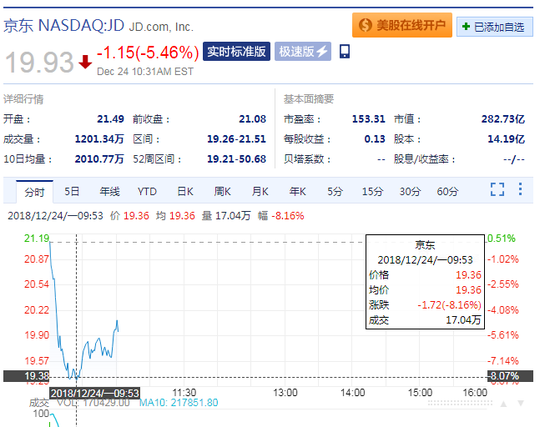Click the 21.19 top price axis label

pos(36,238)
